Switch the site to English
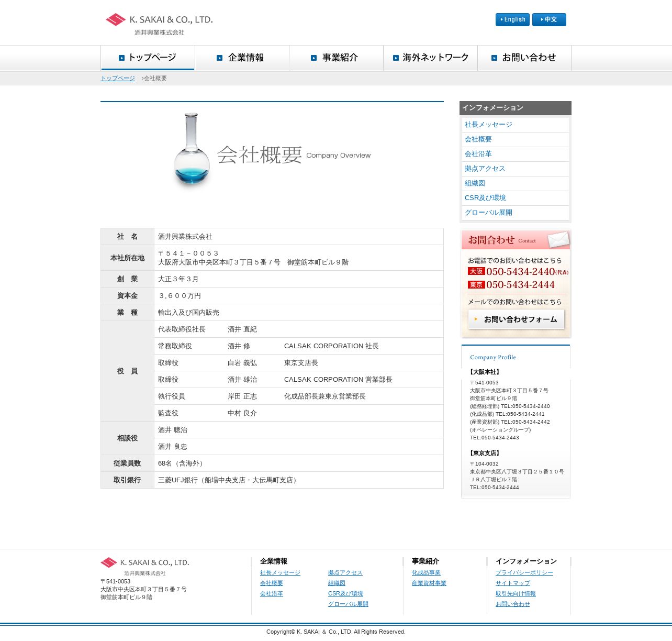This screenshot has width=672, height=641. pyautogui.click(x=512, y=19)
